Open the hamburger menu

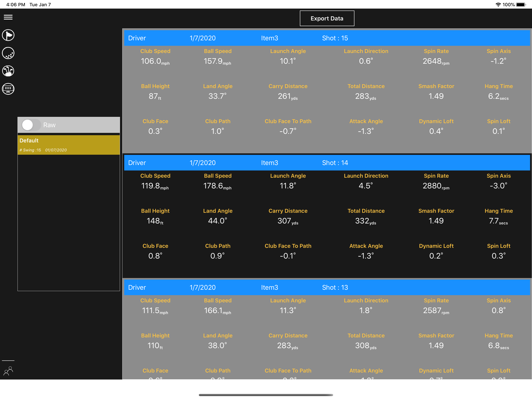click(8, 17)
